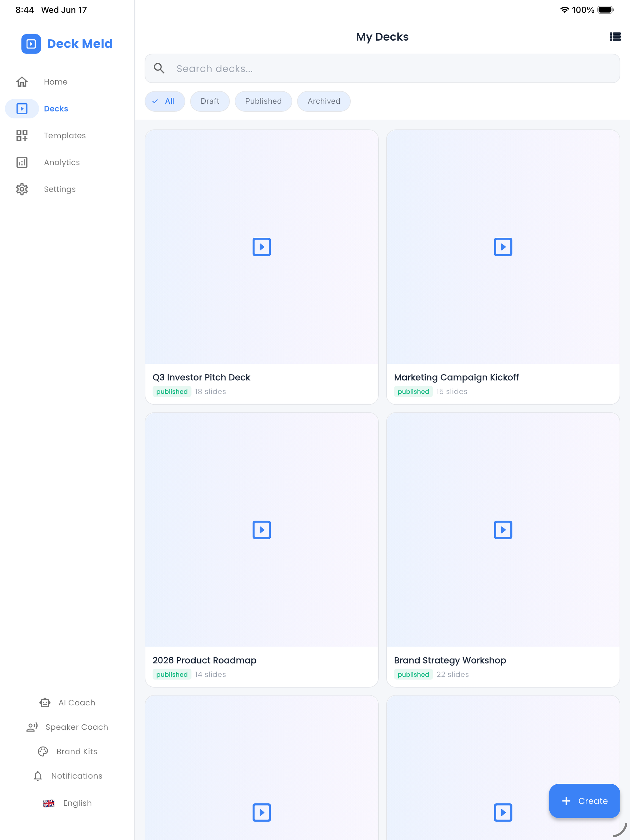630x840 pixels.
Task: Open AI Coach
Action: [67, 703]
